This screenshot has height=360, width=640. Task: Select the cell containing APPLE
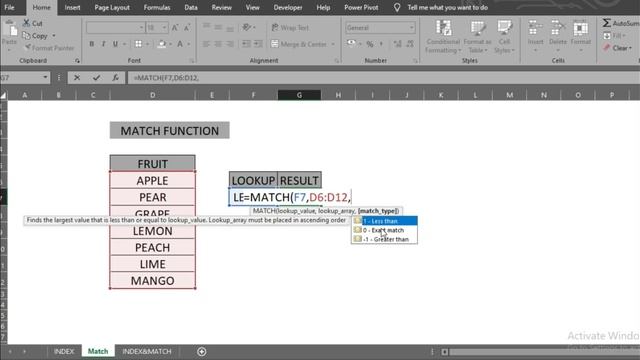[153, 180]
